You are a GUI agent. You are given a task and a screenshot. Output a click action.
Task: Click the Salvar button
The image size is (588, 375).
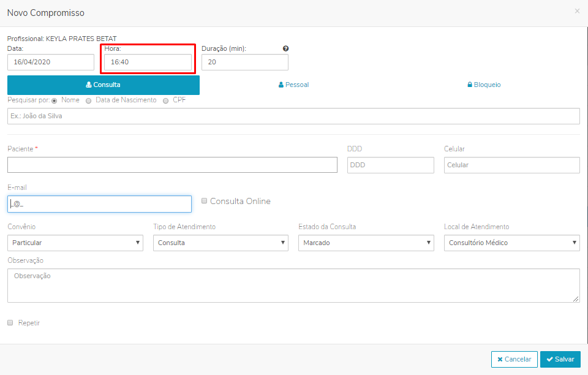tap(560, 359)
